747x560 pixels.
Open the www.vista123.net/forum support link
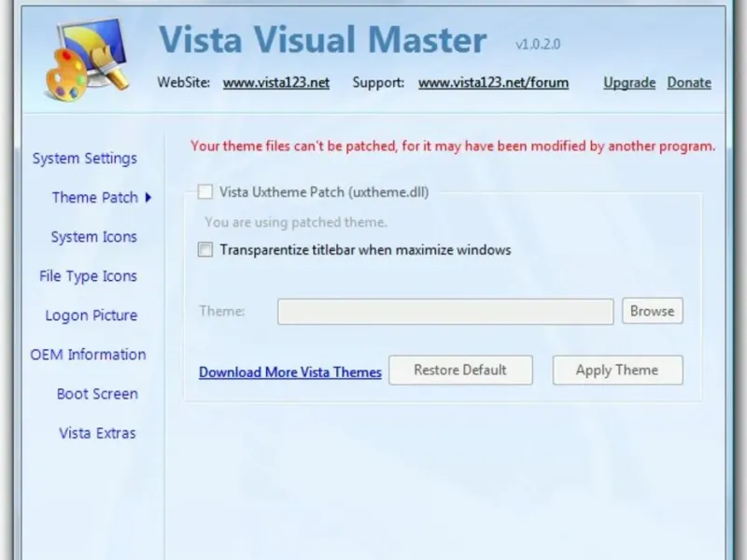point(494,83)
